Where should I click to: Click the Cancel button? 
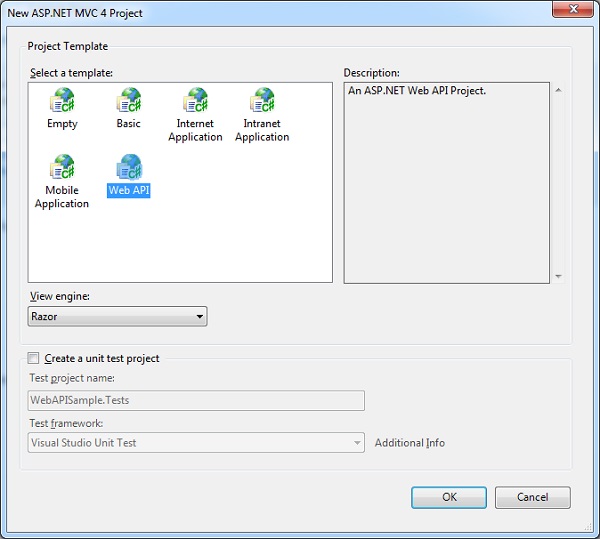533,497
